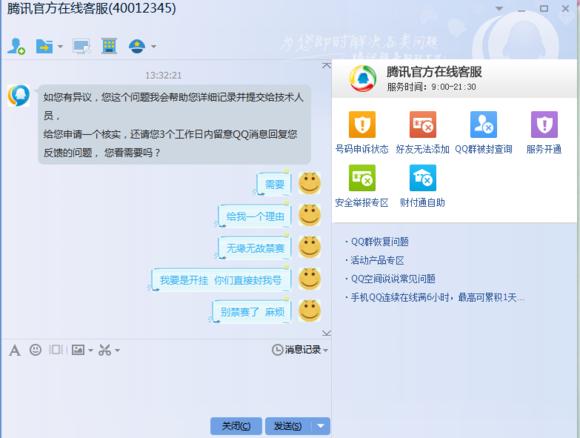The image size is (580, 438).
Task: Click the remote desktop monitor icon
Action: click(x=81, y=46)
